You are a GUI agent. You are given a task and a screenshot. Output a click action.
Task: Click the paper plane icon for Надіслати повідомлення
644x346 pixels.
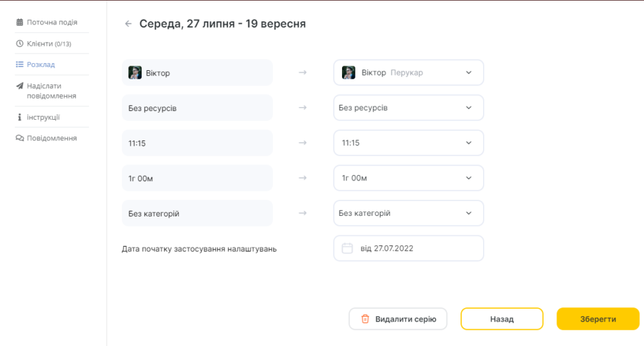click(19, 86)
